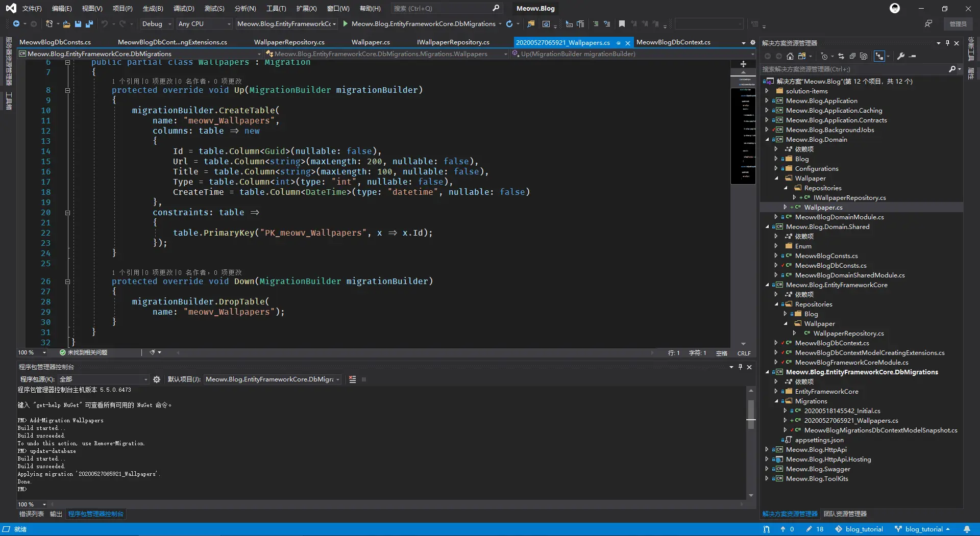
Task: Open the 调试(D) menu
Action: [184, 9]
